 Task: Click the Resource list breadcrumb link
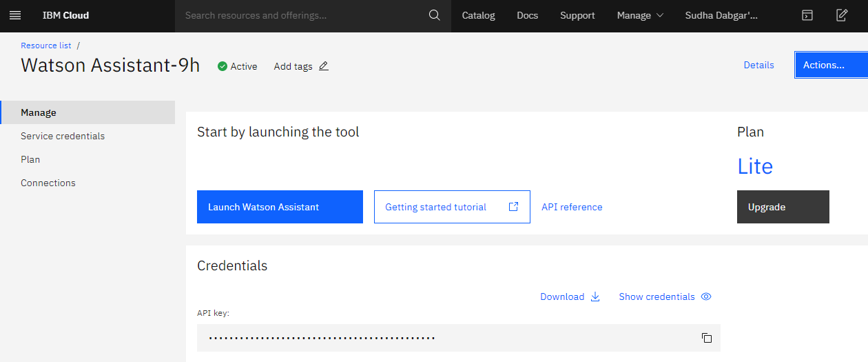tap(46, 46)
